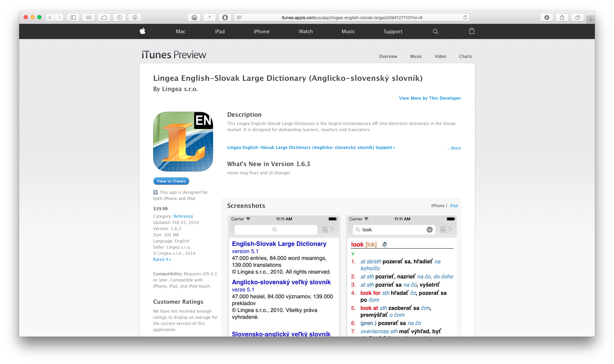614x364 pixels.
Task: Click 'Version: 1.6.3' text in sidebar
Action: [167, 229]
